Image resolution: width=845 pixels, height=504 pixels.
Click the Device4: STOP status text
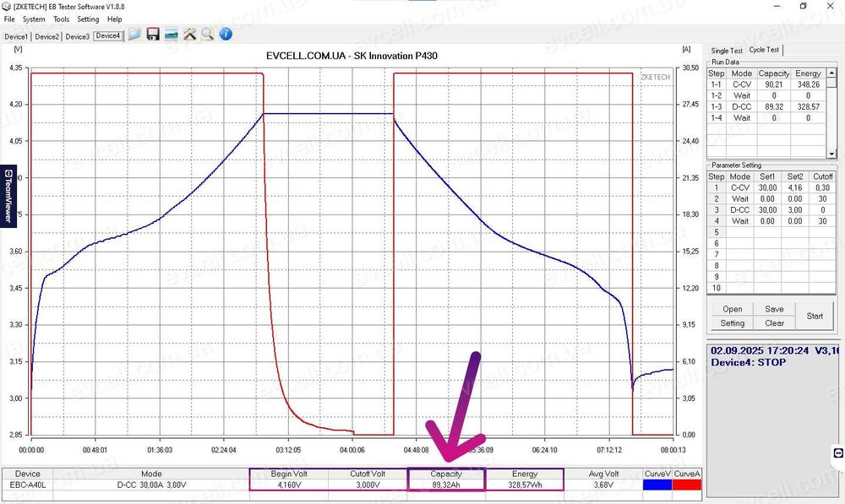[x=748, y=362]
